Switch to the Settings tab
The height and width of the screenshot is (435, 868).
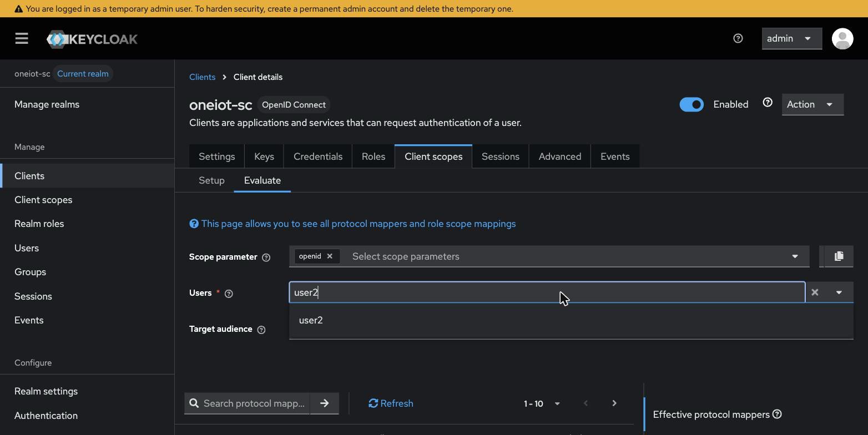[x=217, y=156]
